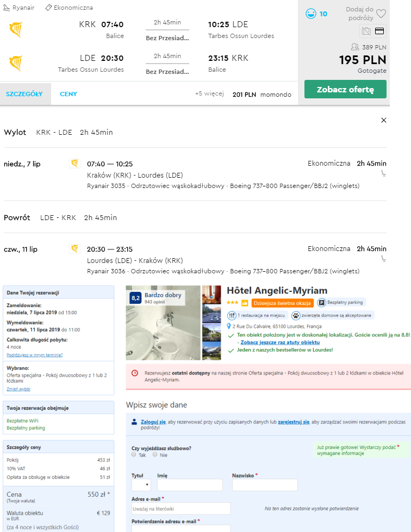Open the third small hotel thumbnail
This screenshot has height=532, width=411.
[x=211, y=332]
